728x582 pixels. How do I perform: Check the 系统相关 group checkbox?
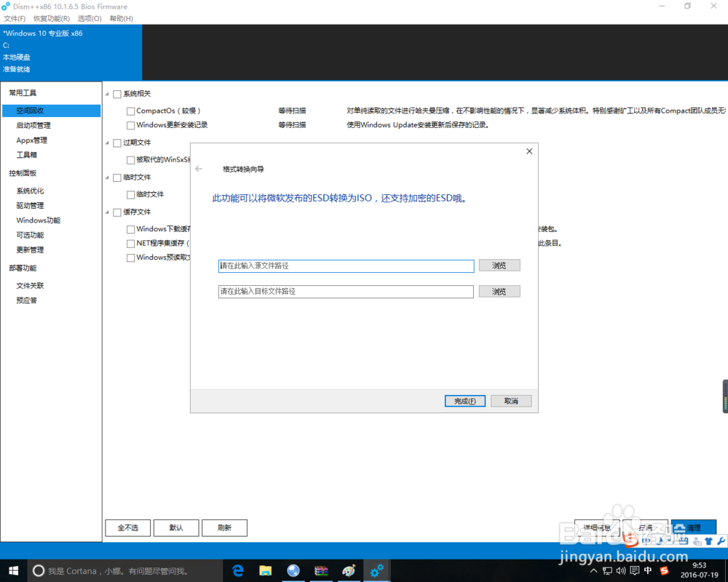point(117,95)
